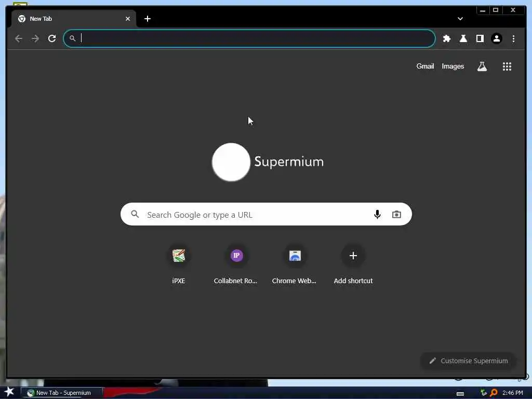Open the experiments flask in the toolbar
532x399 pixels.
[463, 38]
